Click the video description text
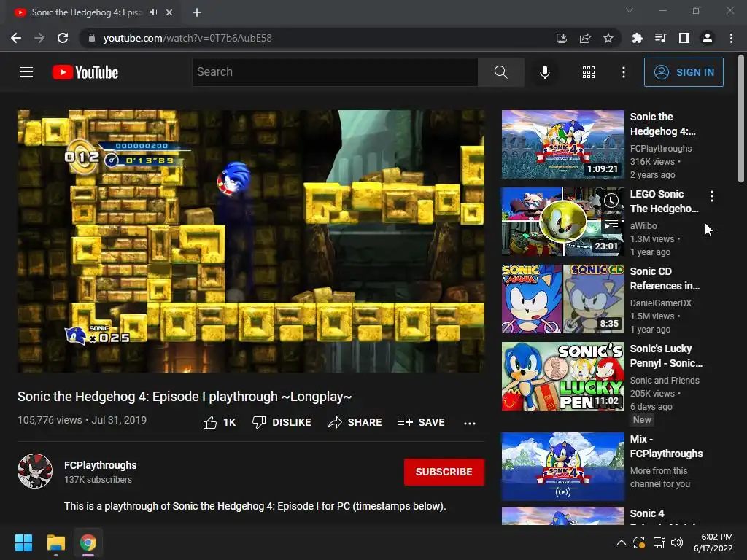 coord(255,506)
